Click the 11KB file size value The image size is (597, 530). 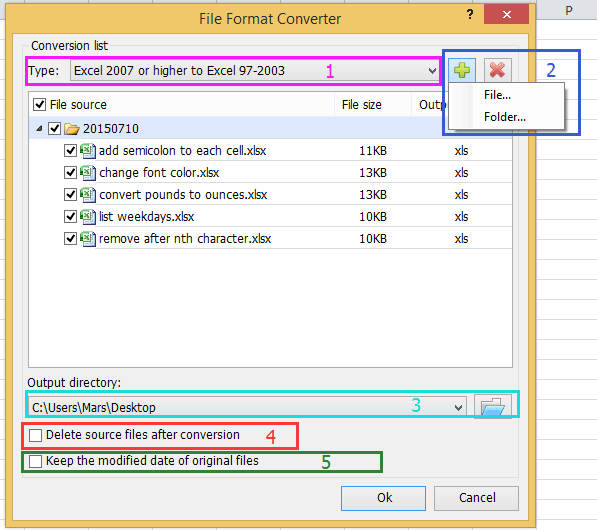tap(373, 151)
